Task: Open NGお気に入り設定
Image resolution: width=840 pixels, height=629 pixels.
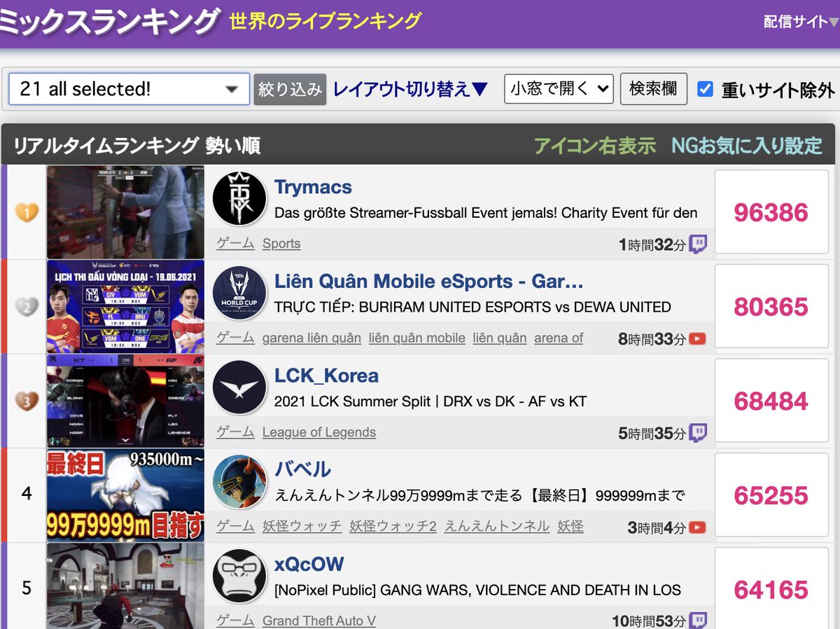Action: (x=747, y=146)
